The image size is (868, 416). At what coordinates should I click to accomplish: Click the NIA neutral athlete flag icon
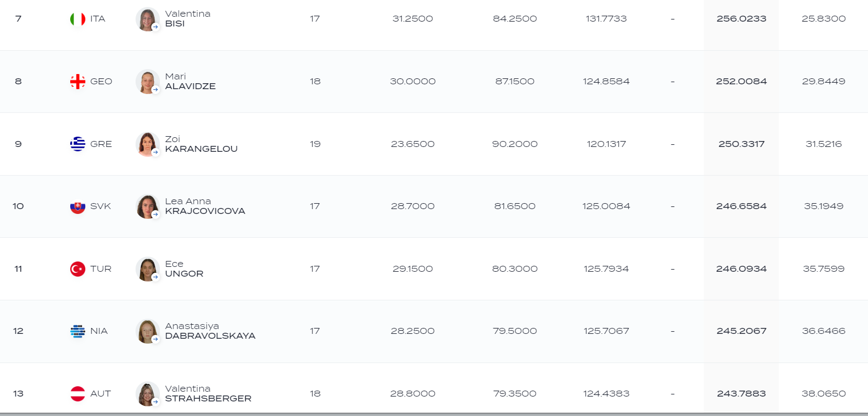point(78,331)
